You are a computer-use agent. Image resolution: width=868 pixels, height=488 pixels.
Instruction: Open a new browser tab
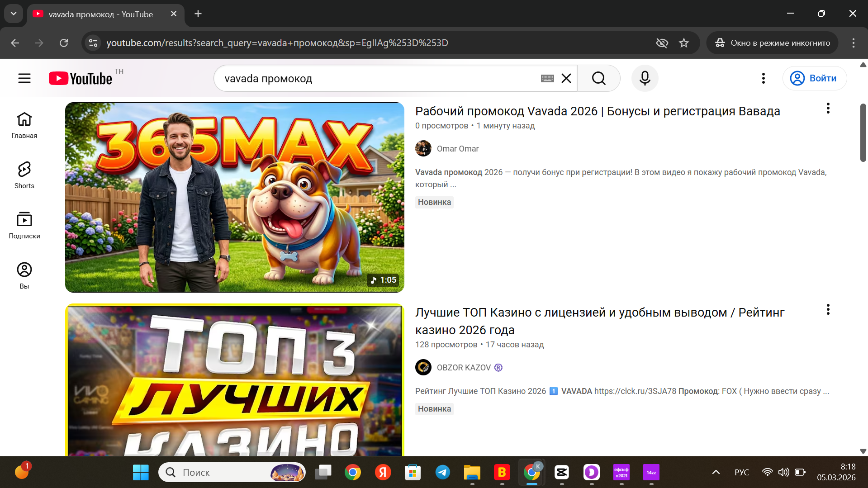point(198,14)
